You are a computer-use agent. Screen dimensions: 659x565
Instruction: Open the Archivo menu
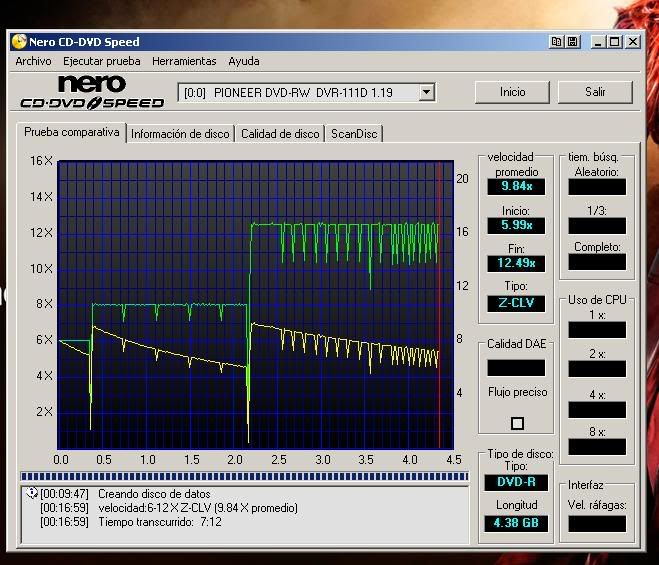tap(33, 61)
